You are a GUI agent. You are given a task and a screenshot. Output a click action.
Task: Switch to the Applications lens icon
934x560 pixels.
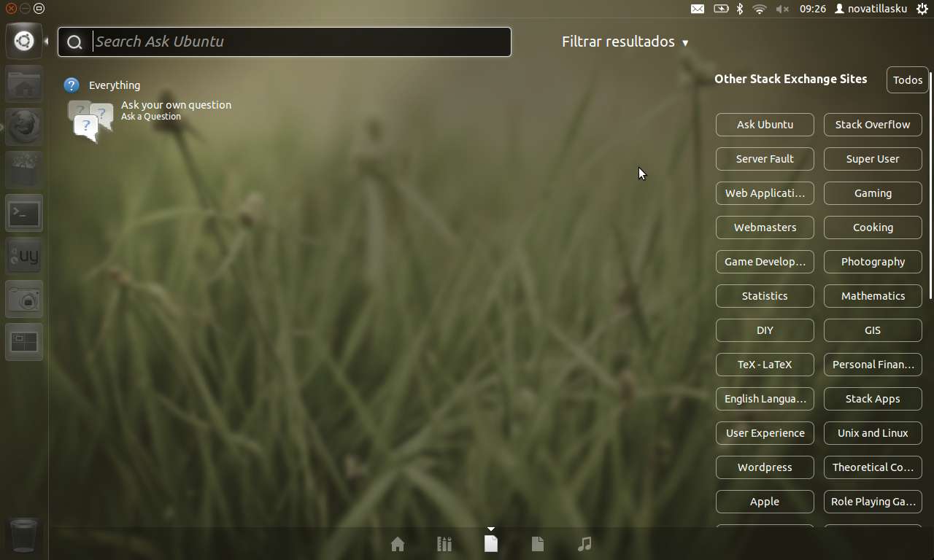[444, 544]
